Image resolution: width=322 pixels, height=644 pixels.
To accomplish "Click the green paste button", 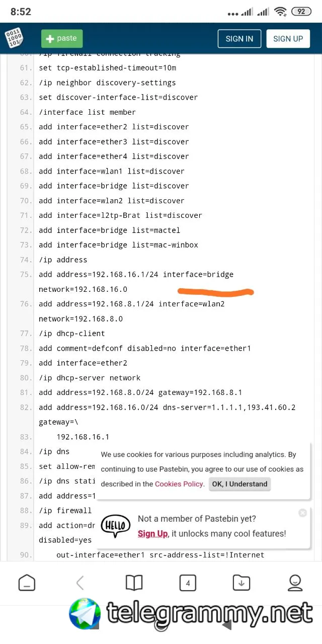I will tap(62, 39).
